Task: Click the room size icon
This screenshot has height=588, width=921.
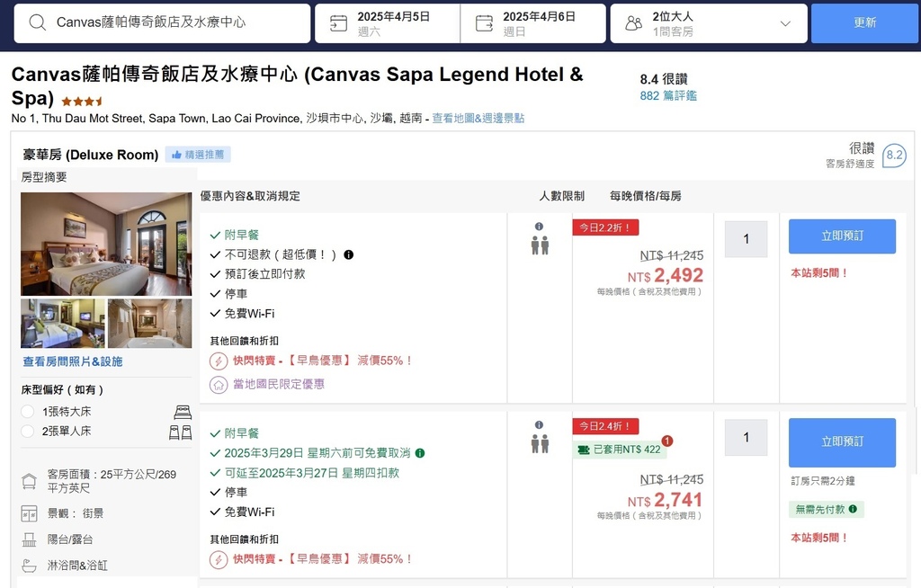Action: [x=30, y=482]
